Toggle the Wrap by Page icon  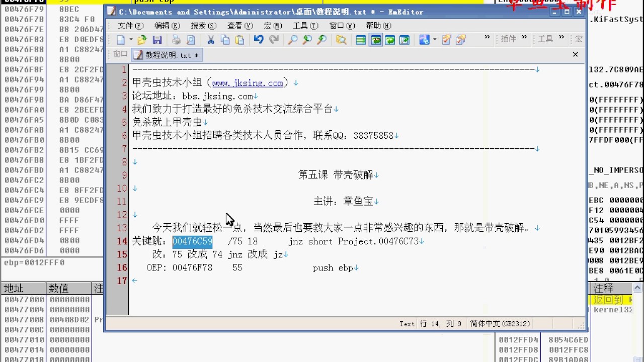pos(405,40)
